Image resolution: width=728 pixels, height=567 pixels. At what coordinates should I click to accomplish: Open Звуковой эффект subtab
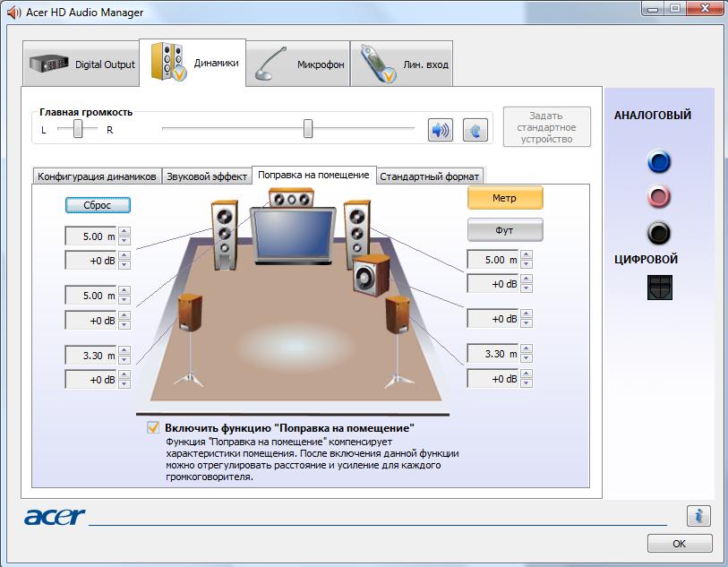[x=207, y=176]
